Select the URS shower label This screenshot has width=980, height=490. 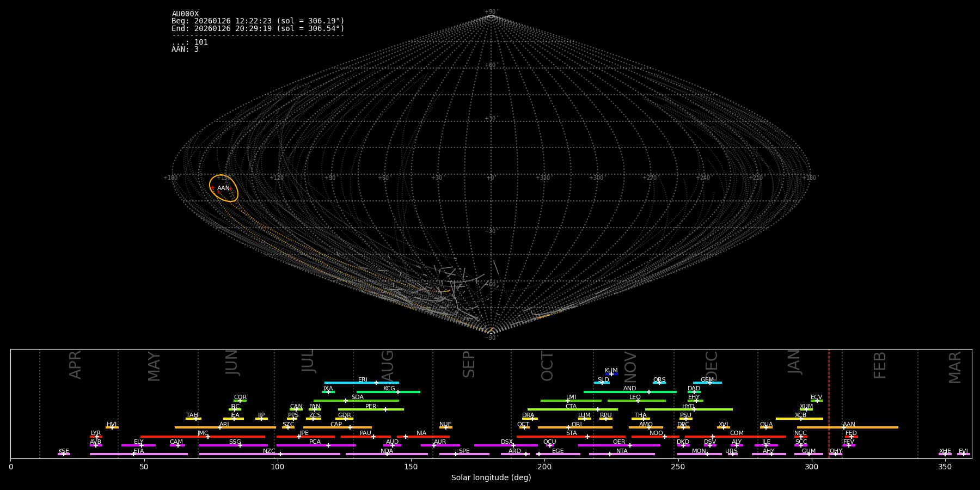(x=731, y=451)
